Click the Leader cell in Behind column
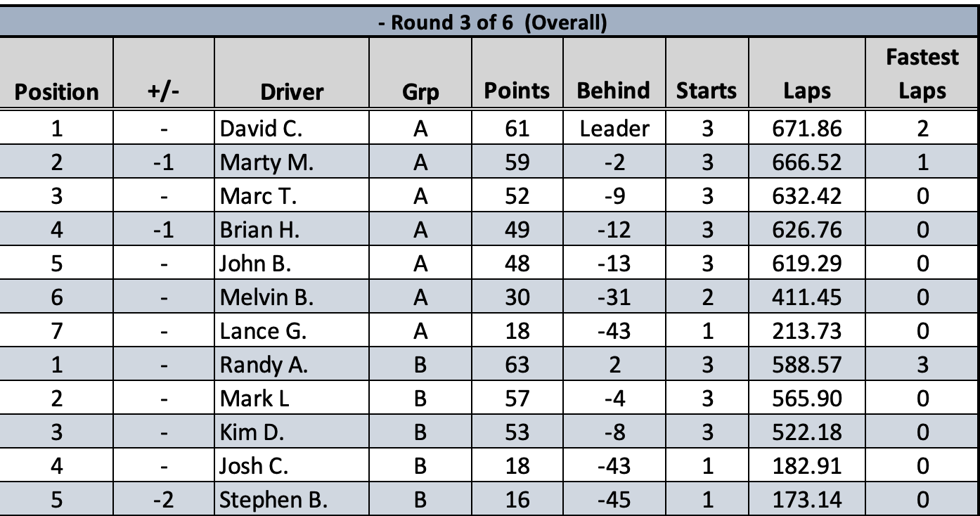This screenshot has width=980, height=516. [x=610, y=129]
